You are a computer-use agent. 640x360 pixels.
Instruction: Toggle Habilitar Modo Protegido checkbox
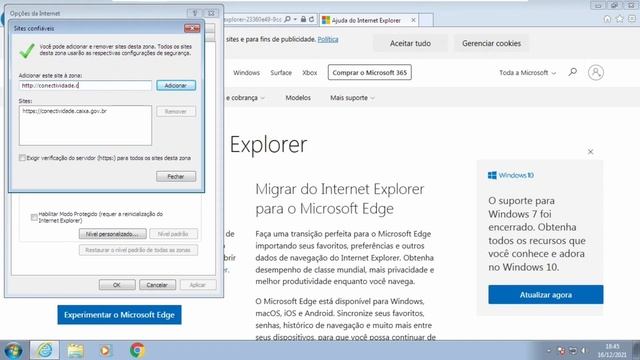pyautogui.click(x=34, y=217)
